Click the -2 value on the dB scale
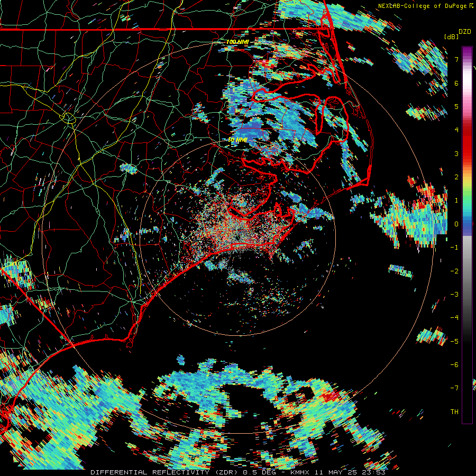This screenshot has width=476, height=476. pyautogui.click(x=454, y=271)
